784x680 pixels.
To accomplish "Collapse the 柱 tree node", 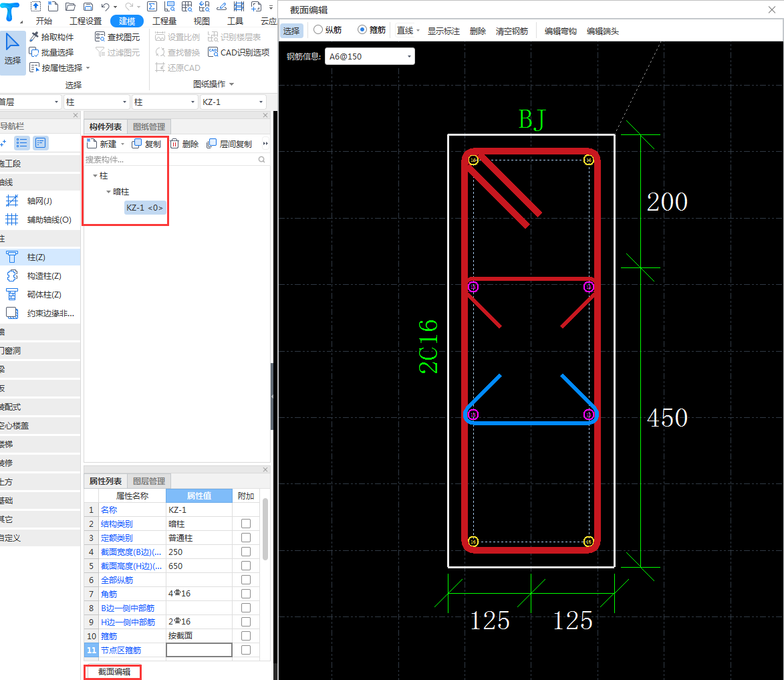I will click(95, 176).
